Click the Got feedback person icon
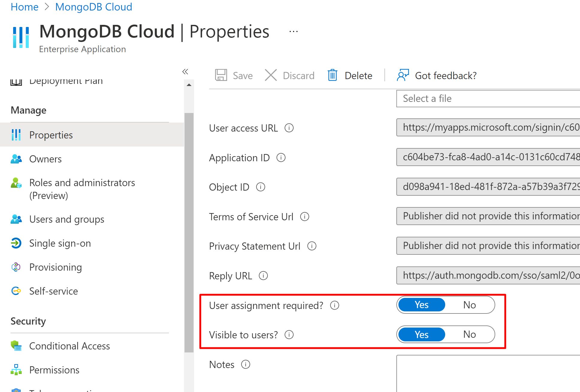Viewport: 580px width, 392px height. click(x=402, y=75)
